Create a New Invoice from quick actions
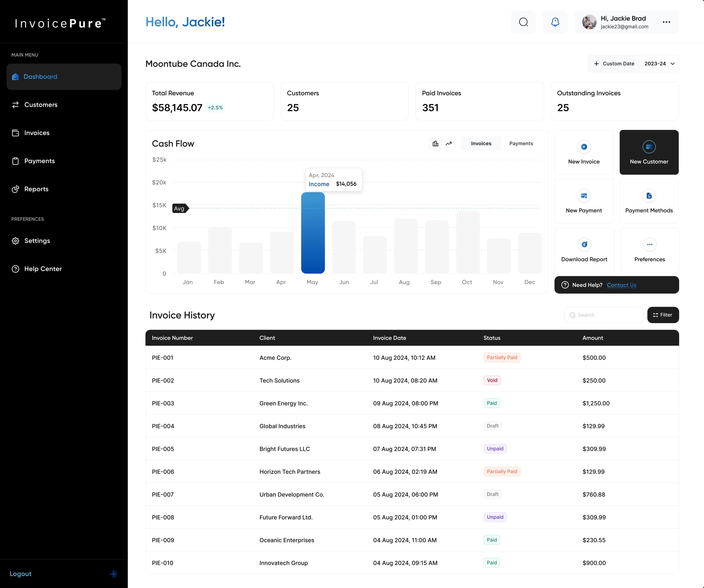Viewport: 704px width, 588px height. pos(584,152)
